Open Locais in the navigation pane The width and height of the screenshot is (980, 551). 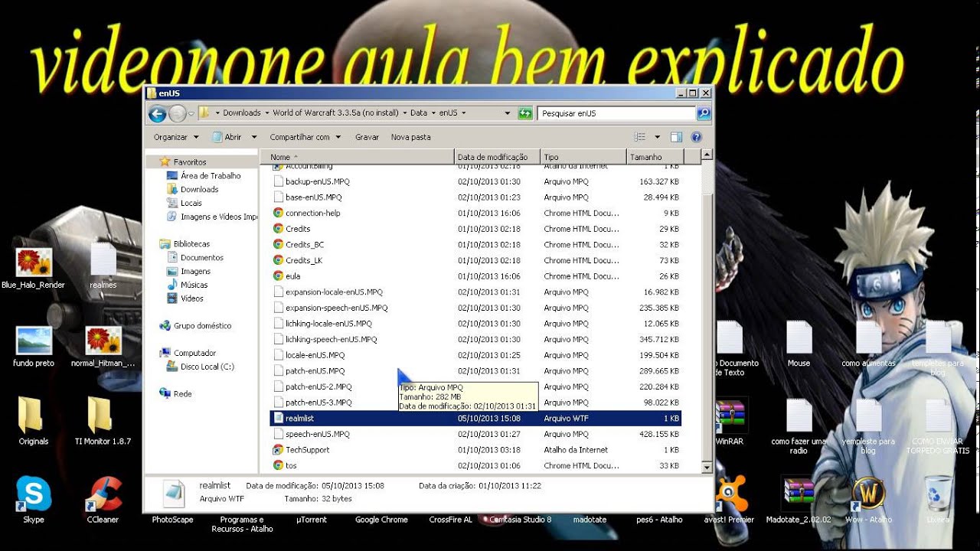(191, 204)
